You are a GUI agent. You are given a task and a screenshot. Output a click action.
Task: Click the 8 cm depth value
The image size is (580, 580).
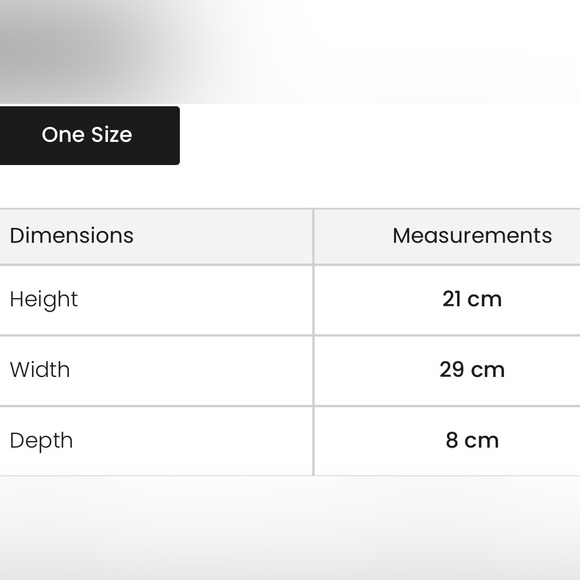coord(472,440)
